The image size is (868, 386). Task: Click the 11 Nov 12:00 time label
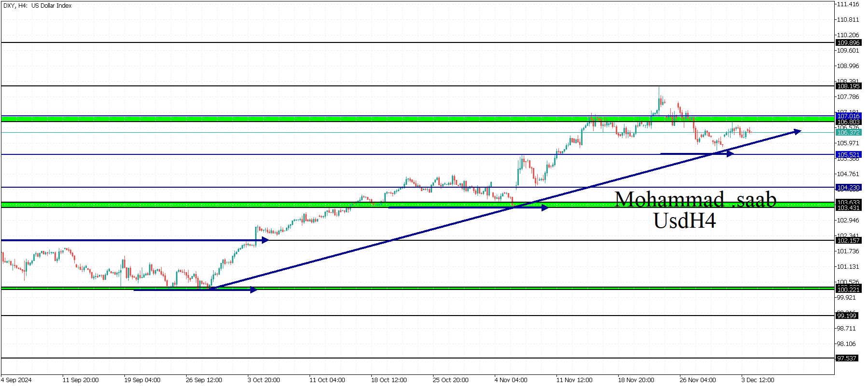coord(574,380)
